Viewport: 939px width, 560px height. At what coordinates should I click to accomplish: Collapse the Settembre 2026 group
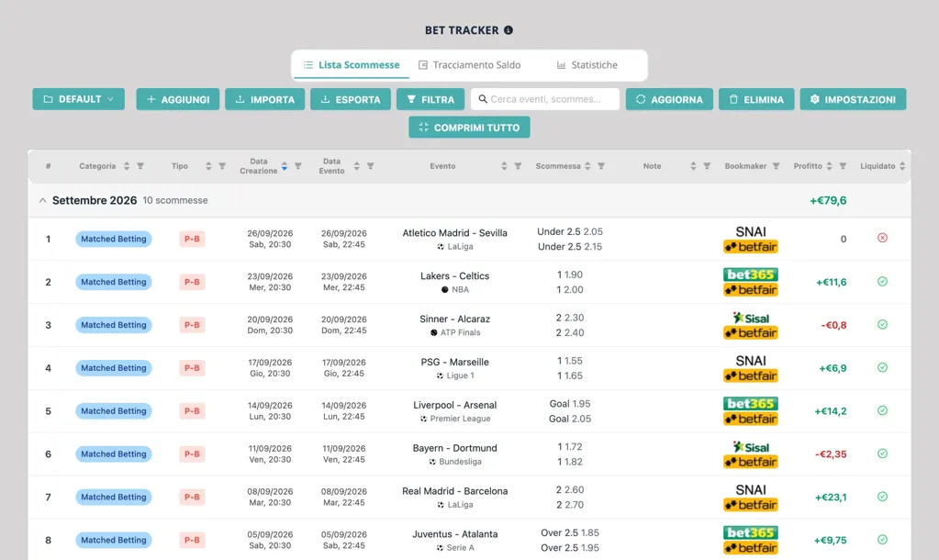point(42,201)
